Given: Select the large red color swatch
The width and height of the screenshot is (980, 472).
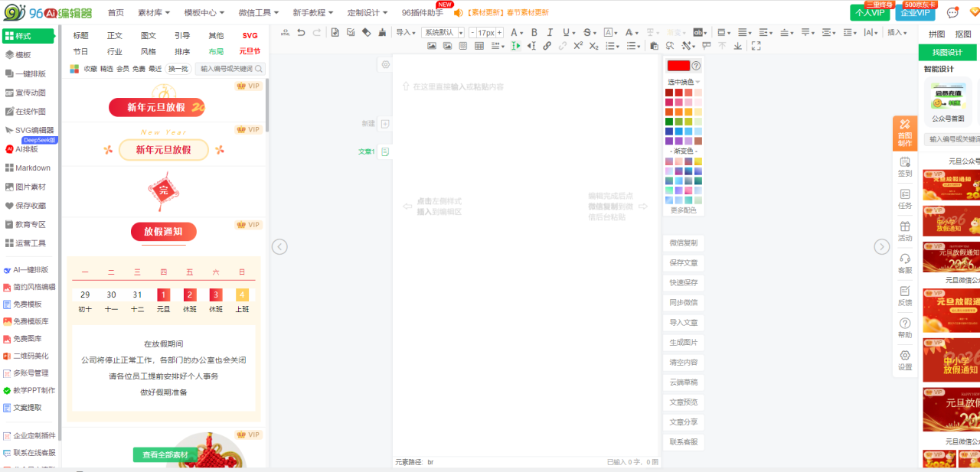Looking at the screenshot, I should coord(678,66).
